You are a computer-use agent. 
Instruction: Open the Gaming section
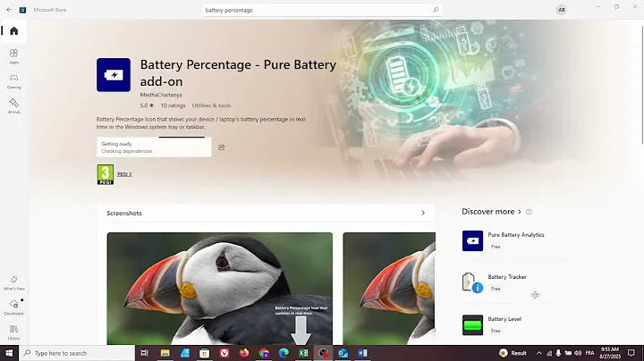(x=14, y=81)
